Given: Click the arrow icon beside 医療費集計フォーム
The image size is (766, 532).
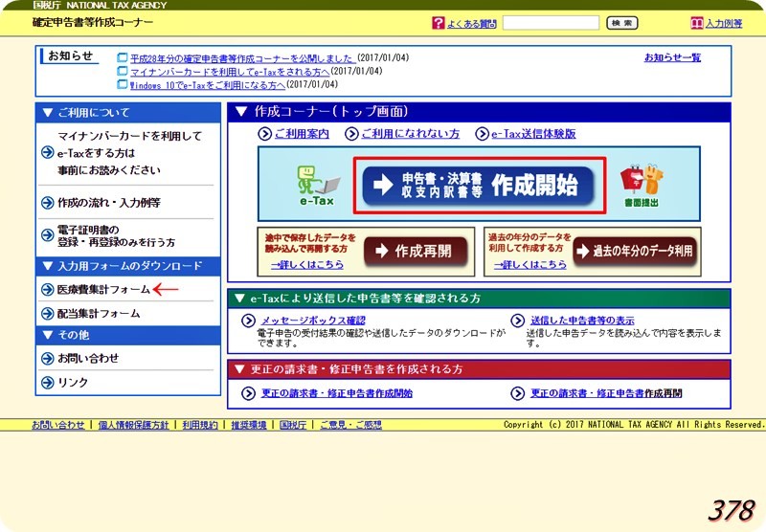Looking at the screenshot, I should click(47, 290).
